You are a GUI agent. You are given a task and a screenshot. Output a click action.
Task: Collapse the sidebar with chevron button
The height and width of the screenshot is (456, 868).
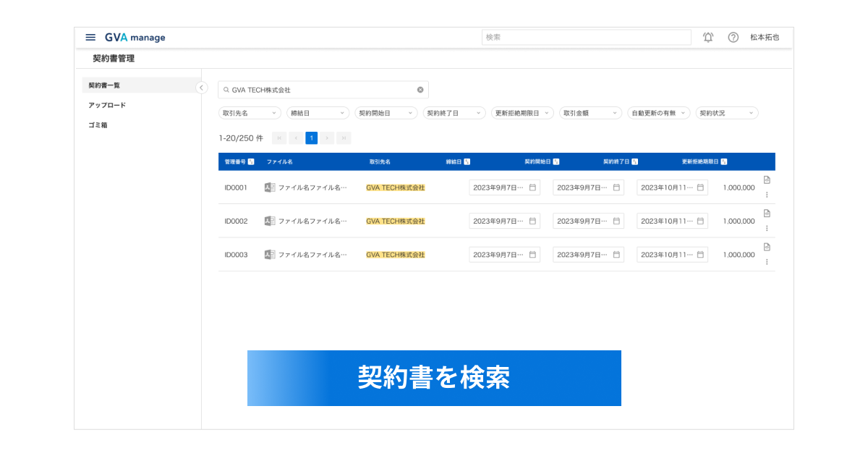[x=202, y=88]
